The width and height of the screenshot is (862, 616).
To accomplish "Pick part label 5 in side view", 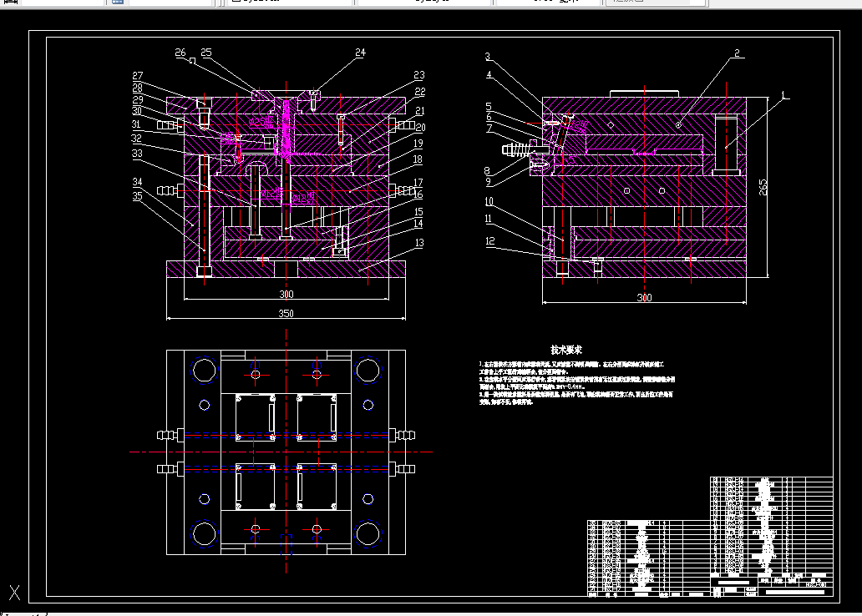I will [488, 107].
